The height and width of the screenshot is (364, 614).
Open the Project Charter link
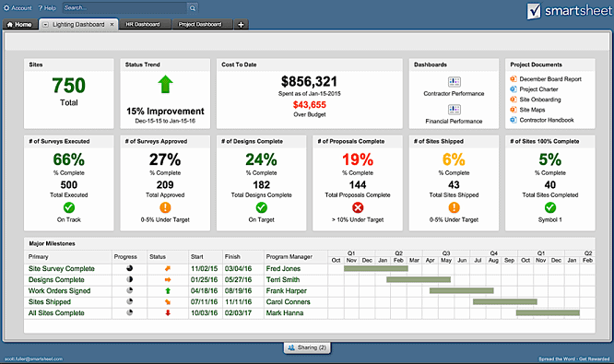pos(538,89)
